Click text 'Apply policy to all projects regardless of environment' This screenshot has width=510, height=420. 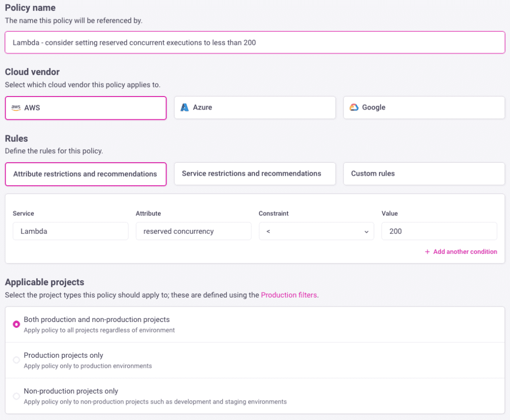tap(99, 330)
